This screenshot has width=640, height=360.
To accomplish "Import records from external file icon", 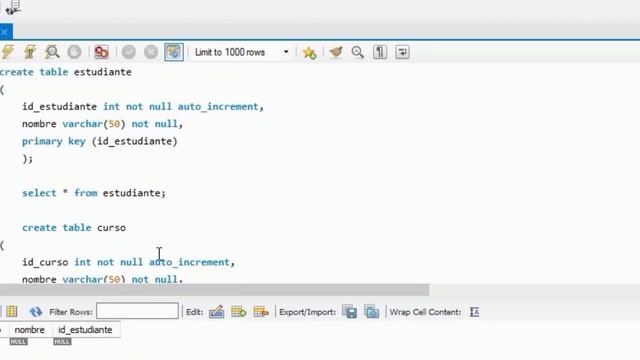I will [371, 312].
